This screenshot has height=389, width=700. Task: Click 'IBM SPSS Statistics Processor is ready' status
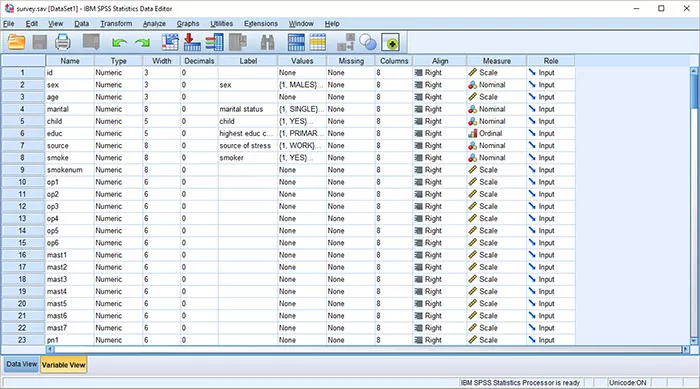pos(520,383)
